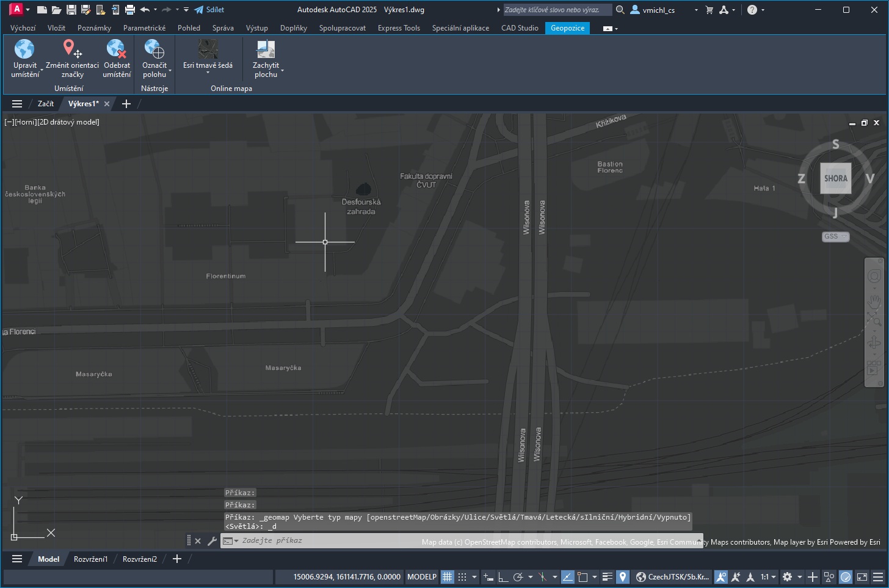Screen dimensions: 889x588
Task: Click the SHORA face on the ViewCube
Action: point(835,178)
